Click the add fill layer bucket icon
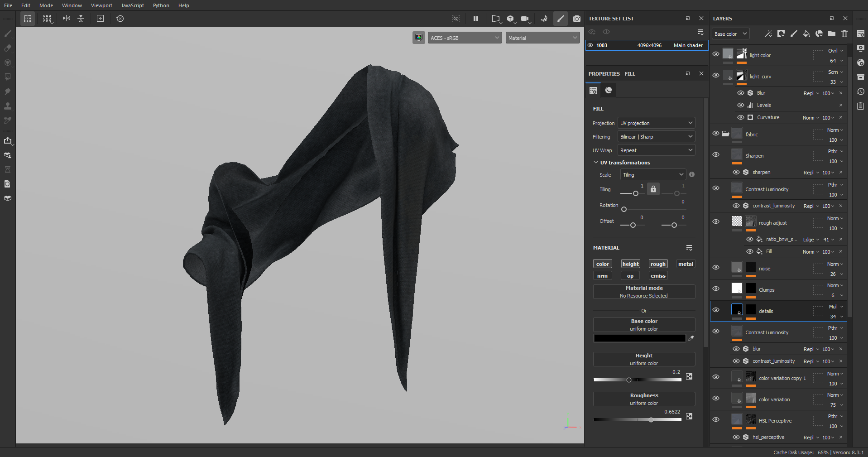This screenshot has height=457, width=868. (x=806, y=34)
